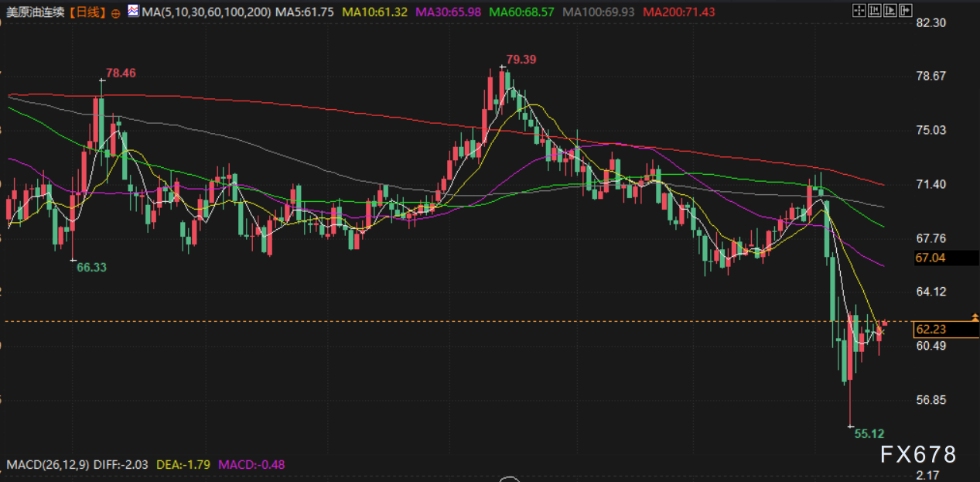Click the 64.12 axis value
980x482 pixels.
click(x=930, y=292)
